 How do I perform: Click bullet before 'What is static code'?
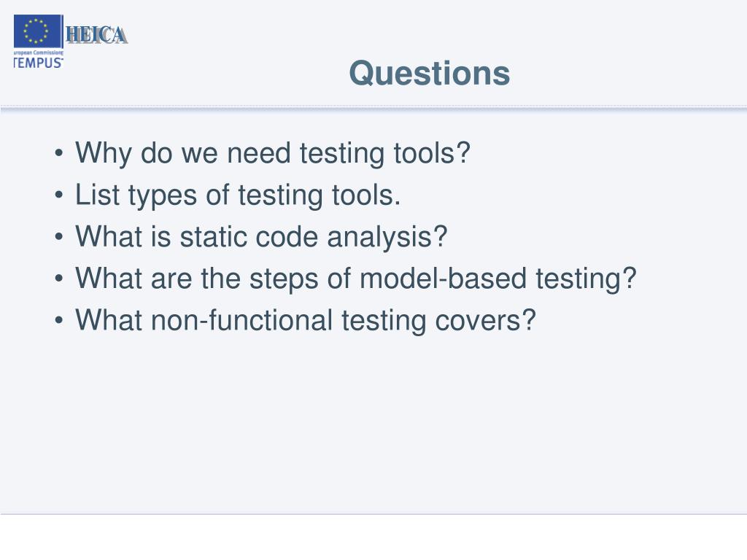coord(58,237)
